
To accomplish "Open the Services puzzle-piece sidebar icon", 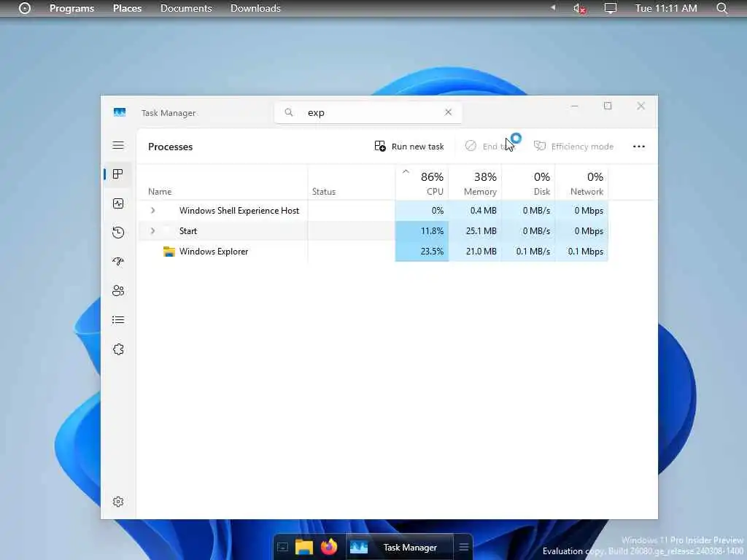I will tap(118, 349).
